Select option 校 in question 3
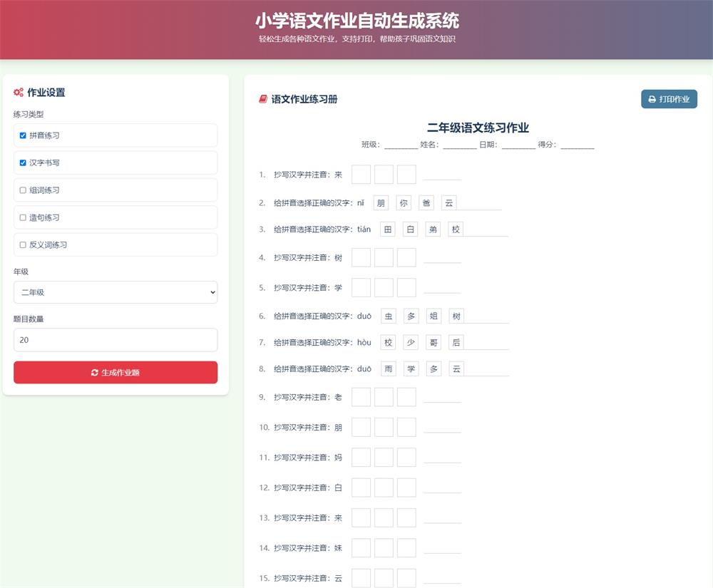Viewport: 713px width, 588px height. (456, 229)
